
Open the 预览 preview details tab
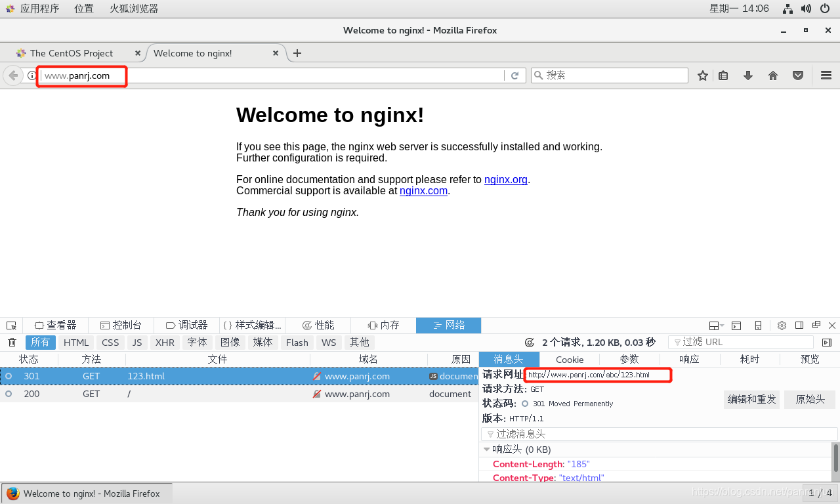pos(810,359)
